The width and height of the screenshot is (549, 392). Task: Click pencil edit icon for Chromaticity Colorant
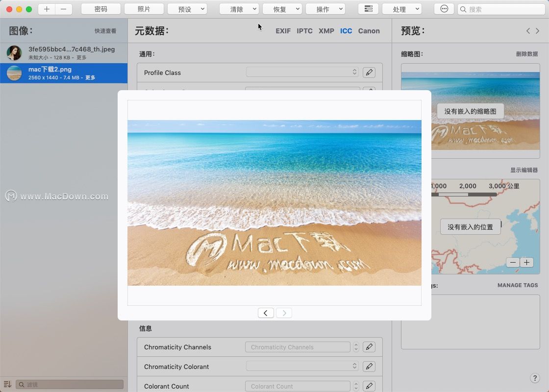pos(369,367)
